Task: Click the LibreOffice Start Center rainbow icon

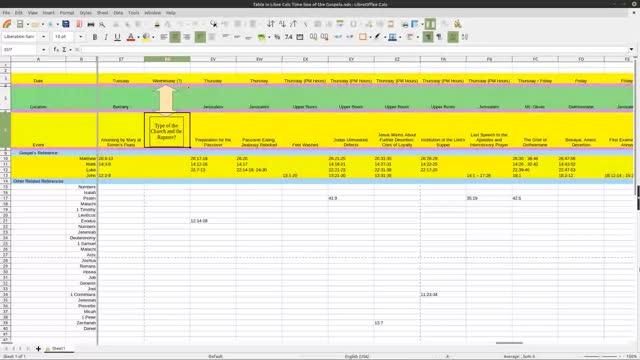Action: pos(7,24)
